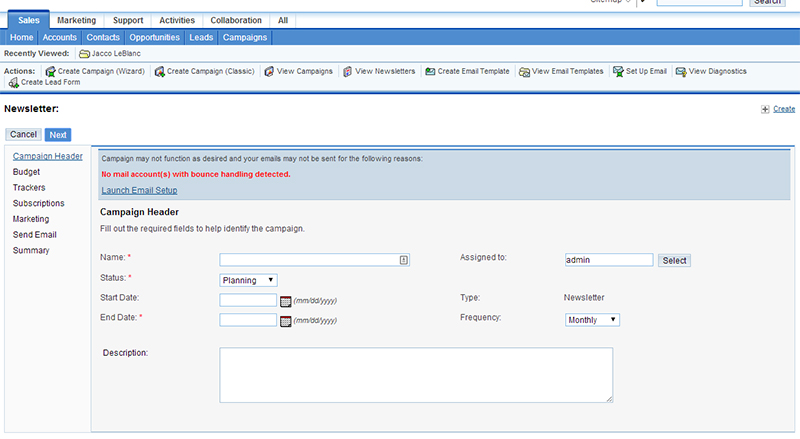
Task: Click the Select button for Assigned to
Action: pos(674,260)
